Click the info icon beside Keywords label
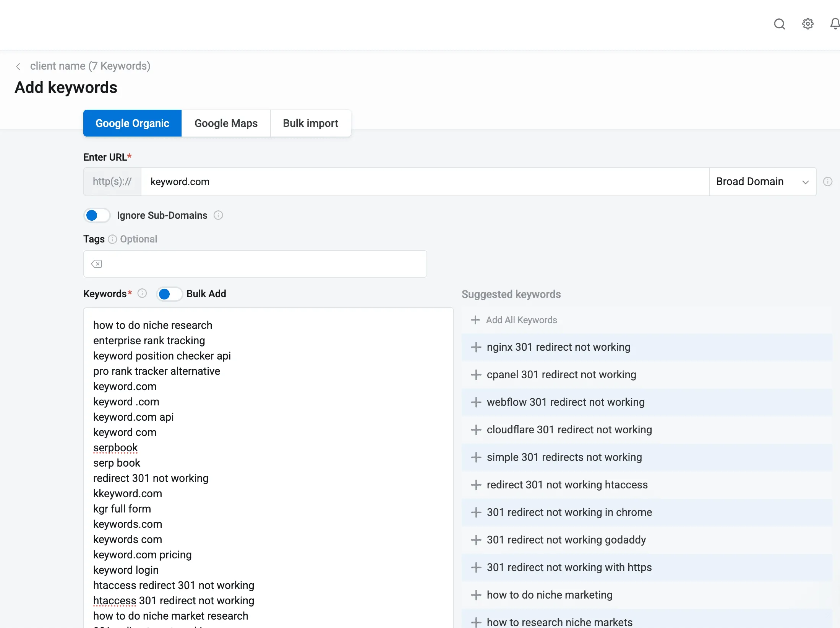Viewport: 840px width, 628px height. point(142,294)
